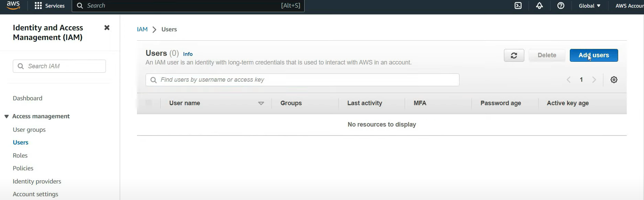Open Account settings
The height and width of the screenshot is (200, 644).
(x=36, y=194)
